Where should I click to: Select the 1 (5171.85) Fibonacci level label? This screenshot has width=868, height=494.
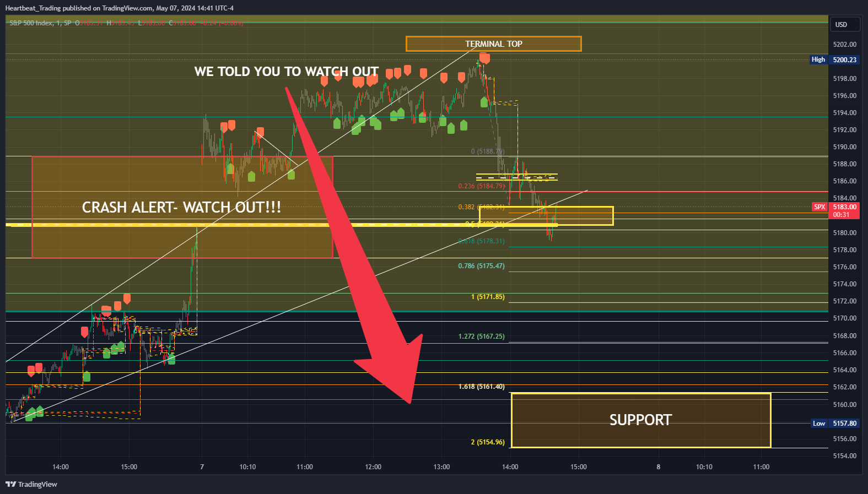(488, 297)
